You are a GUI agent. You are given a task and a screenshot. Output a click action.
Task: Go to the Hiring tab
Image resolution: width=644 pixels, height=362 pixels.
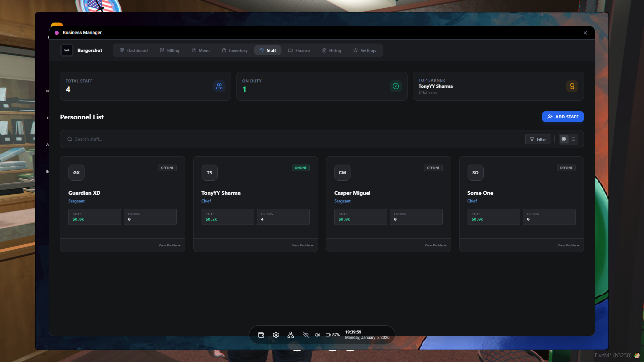(x=331, y=50)
